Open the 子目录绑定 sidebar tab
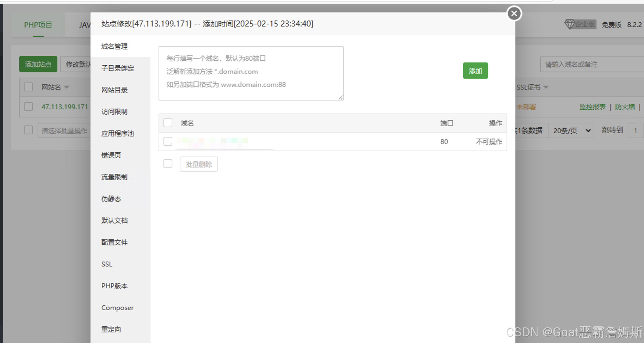 pos(118,68)
